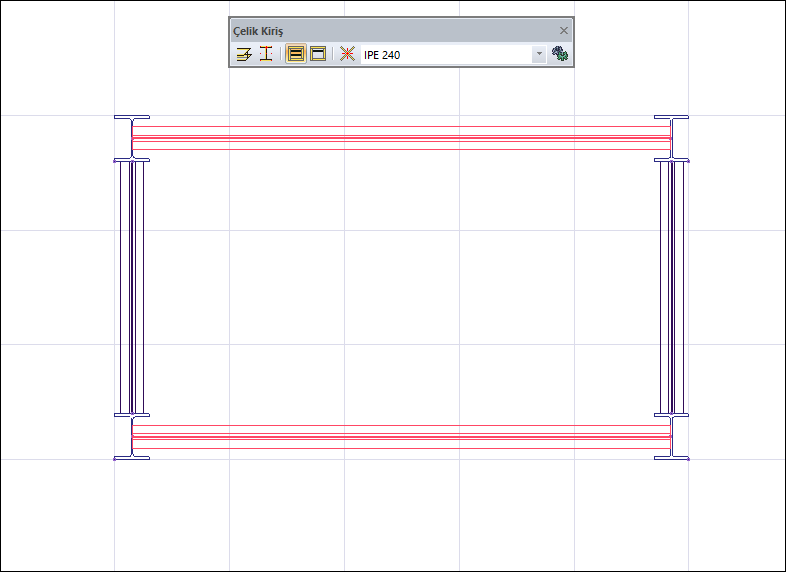Close the Çelik Kiriş toolbar
The image size is (786, 572).
[564, 31]
